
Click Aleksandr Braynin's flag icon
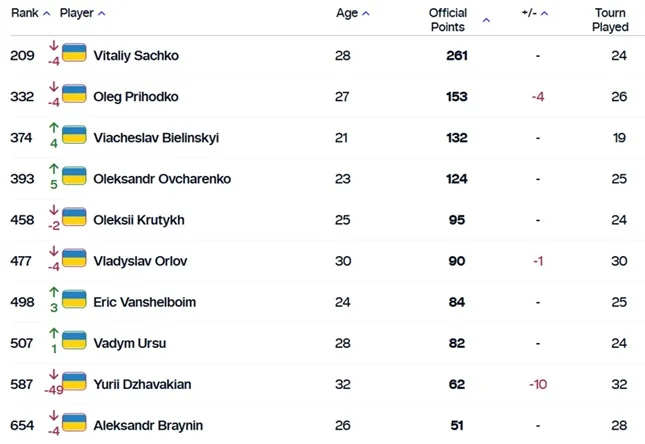[x=74, y=422]
